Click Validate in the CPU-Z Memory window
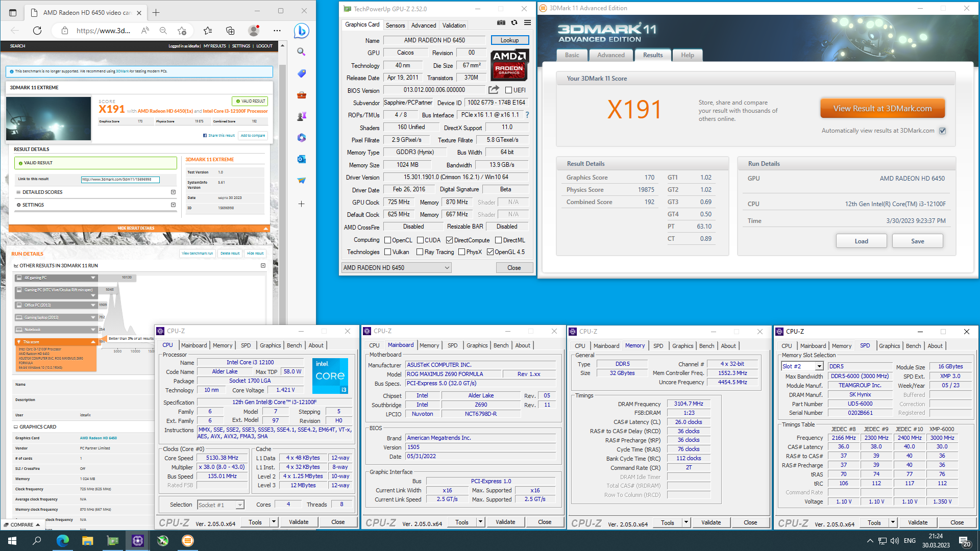980x551 pixels. coord(710,522)
